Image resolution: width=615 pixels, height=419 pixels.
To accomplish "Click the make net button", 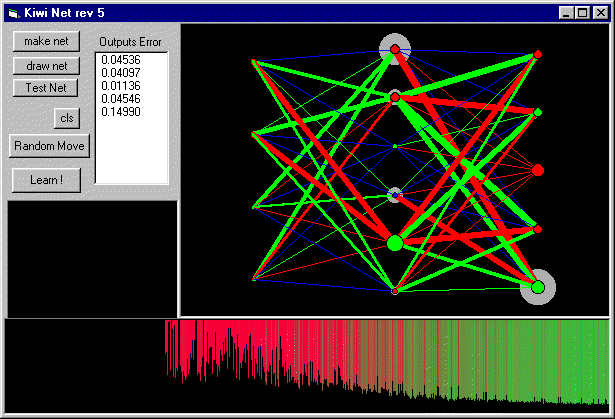I will (x=46, y=41).
